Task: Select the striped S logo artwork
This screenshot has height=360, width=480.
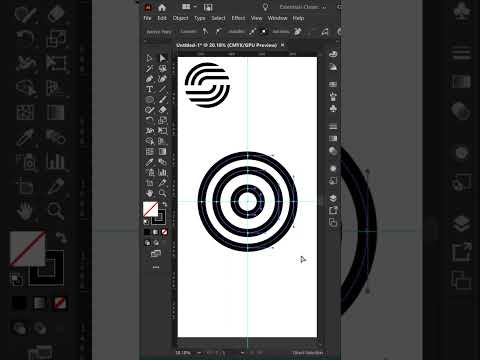Action: (x=207, y=85)
